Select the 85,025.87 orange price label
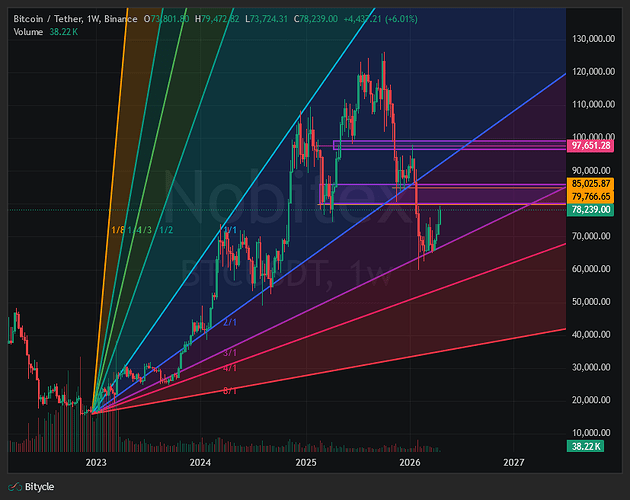Image resolution: width=630 pixels, height=500 pixels. tap(590, 184)
